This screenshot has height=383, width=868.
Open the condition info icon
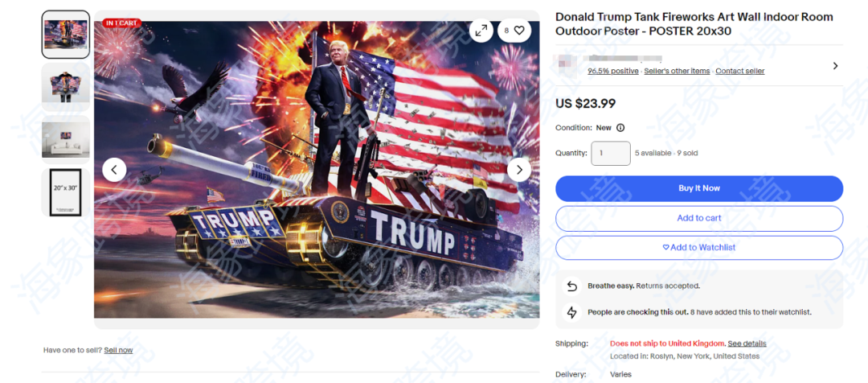[620, 127]
